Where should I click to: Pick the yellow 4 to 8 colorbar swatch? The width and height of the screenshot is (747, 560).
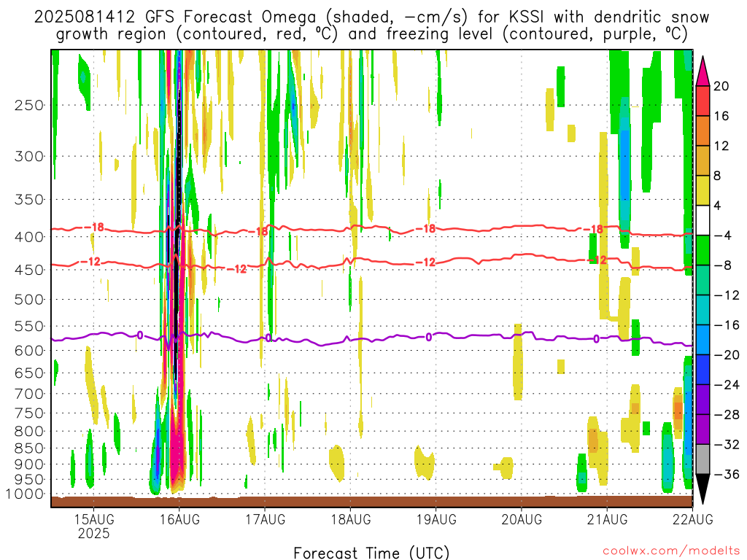coord(703,190)
